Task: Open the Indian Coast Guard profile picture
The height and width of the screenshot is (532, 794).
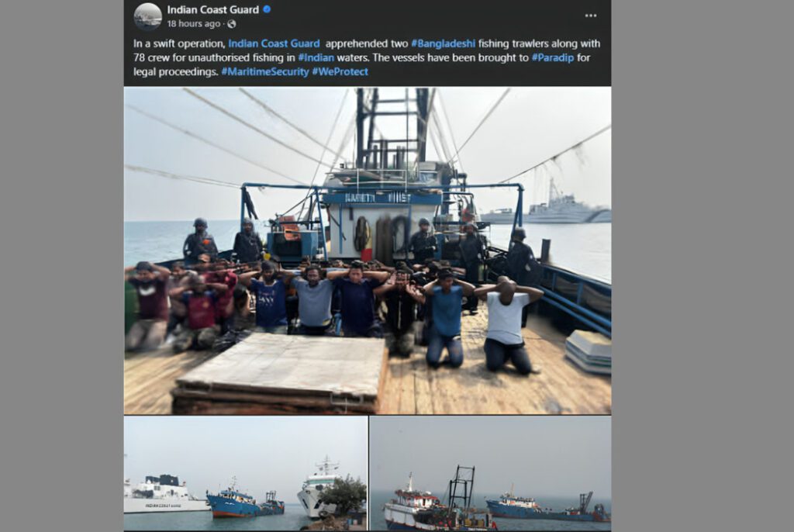Action: tap(147, 16)
